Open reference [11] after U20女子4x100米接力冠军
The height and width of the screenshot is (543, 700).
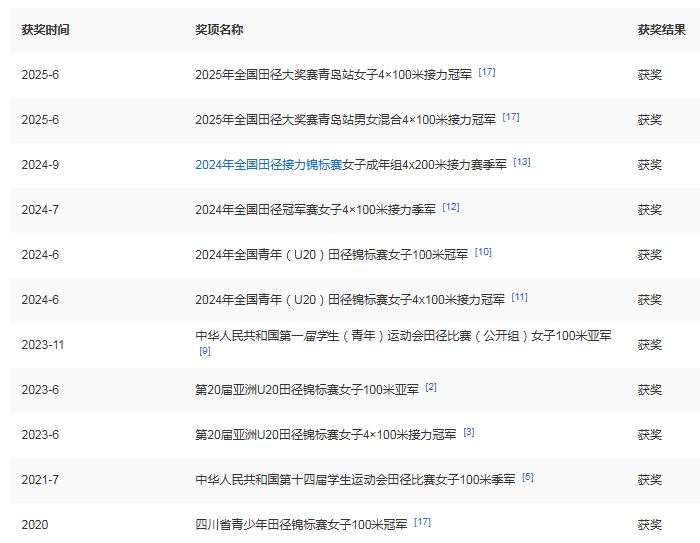pyautogui.click(x=520, y=297)
